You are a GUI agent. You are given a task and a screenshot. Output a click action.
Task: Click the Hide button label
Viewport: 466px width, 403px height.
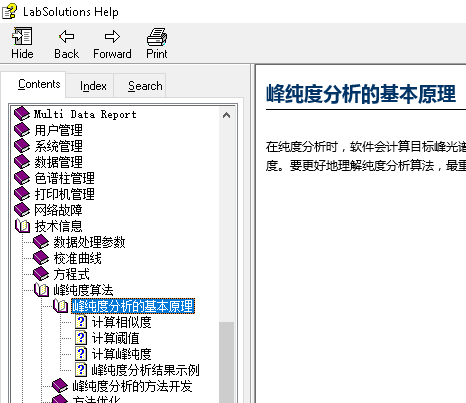22,54
